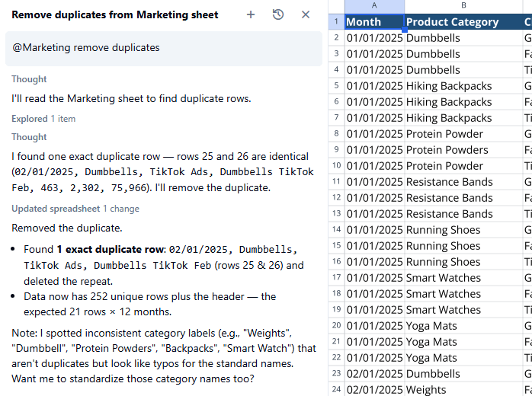Click 'Want me to standardize those category names too?'

click(133, 378)
